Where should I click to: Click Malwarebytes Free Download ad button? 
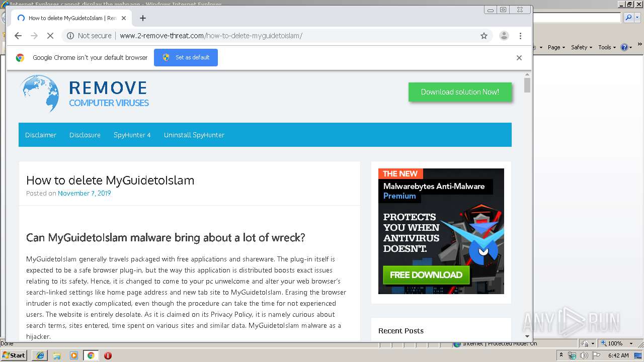pyautogui.click(x=426, y=275)
